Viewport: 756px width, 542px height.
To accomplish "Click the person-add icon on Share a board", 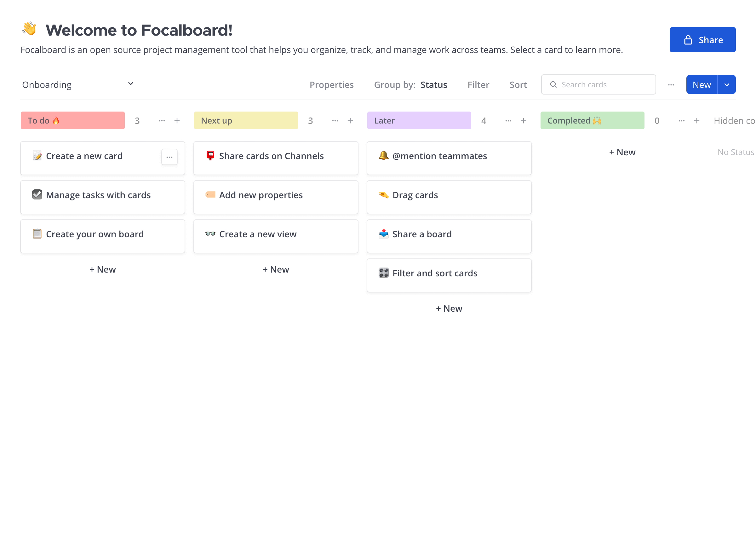I will [383, 234].
